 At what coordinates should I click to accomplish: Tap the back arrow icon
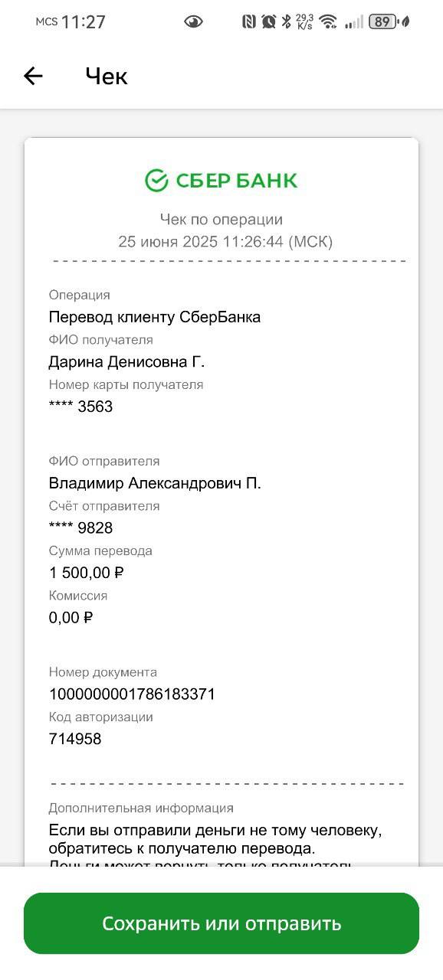33,76
